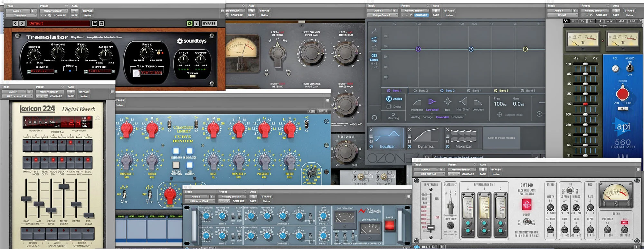Click Load in API-560 Waves toolbar
The image size is (644, 249).
coord(621,21)
